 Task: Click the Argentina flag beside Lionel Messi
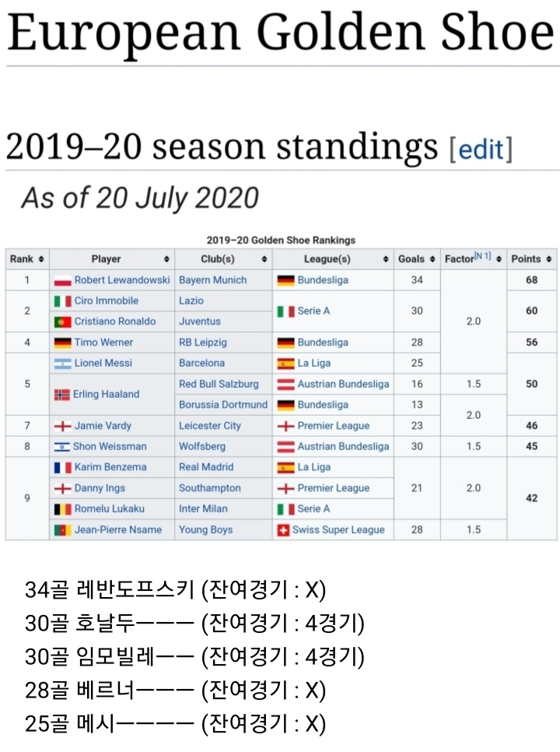pos(62,364)
